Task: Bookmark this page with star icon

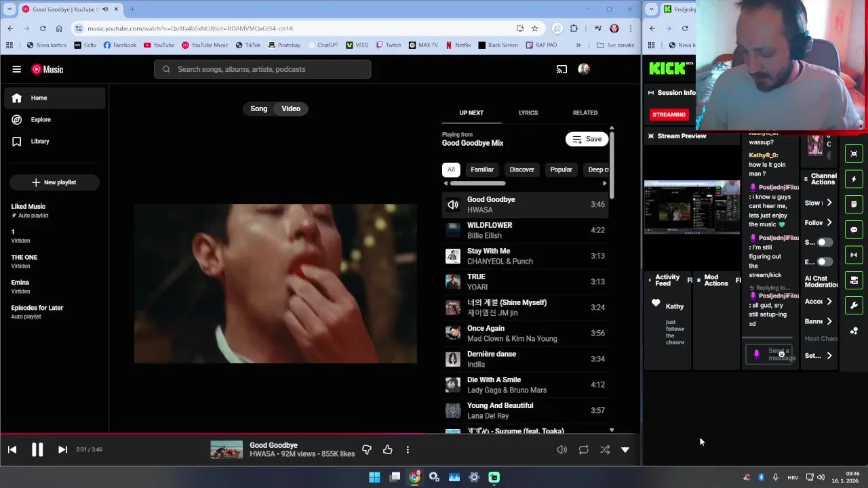Action: tap(534, 28)
